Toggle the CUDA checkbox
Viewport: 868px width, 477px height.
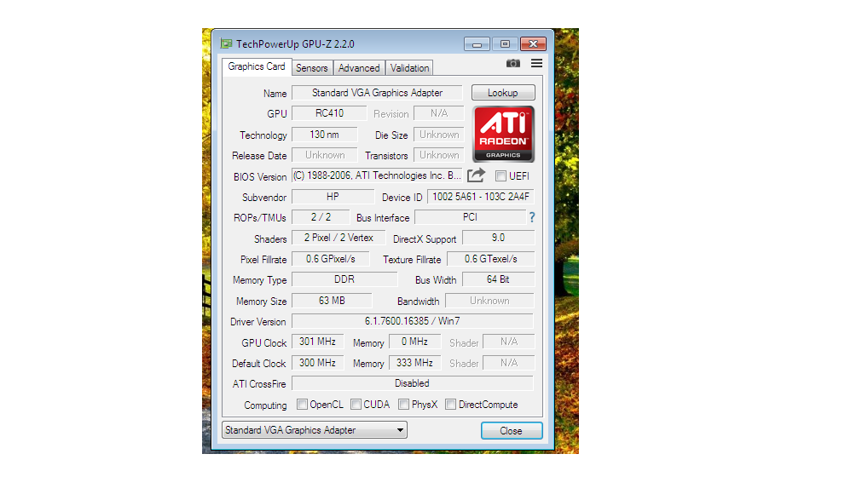[x=356, y=405]
